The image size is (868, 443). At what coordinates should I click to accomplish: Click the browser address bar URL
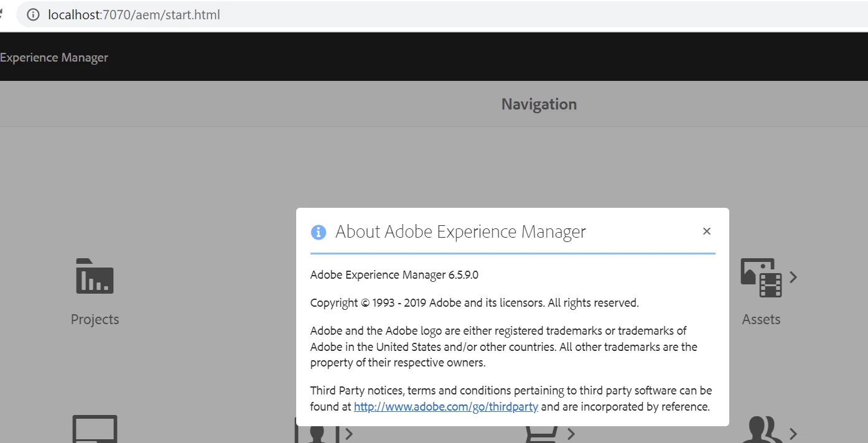point(134,14)
